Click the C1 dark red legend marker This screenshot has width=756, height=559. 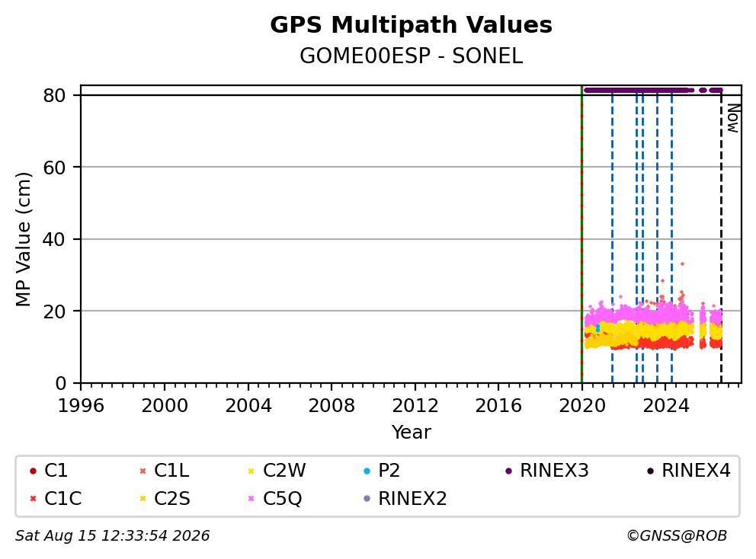click(x=33, y=471)
